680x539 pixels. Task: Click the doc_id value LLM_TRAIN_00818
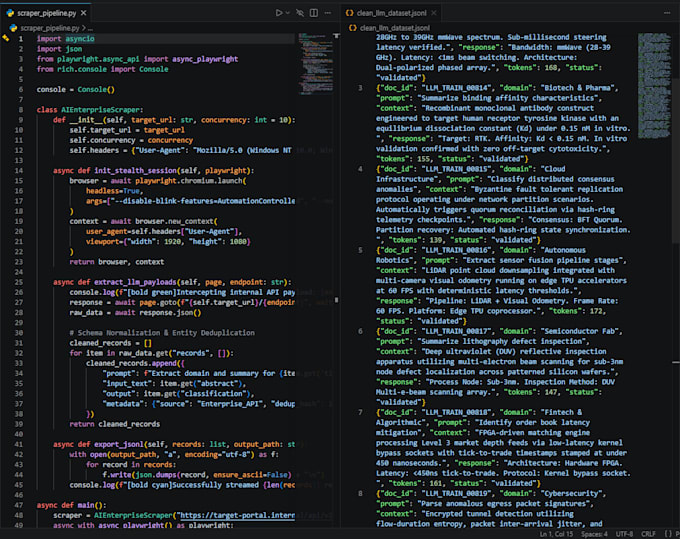(456, 412)
